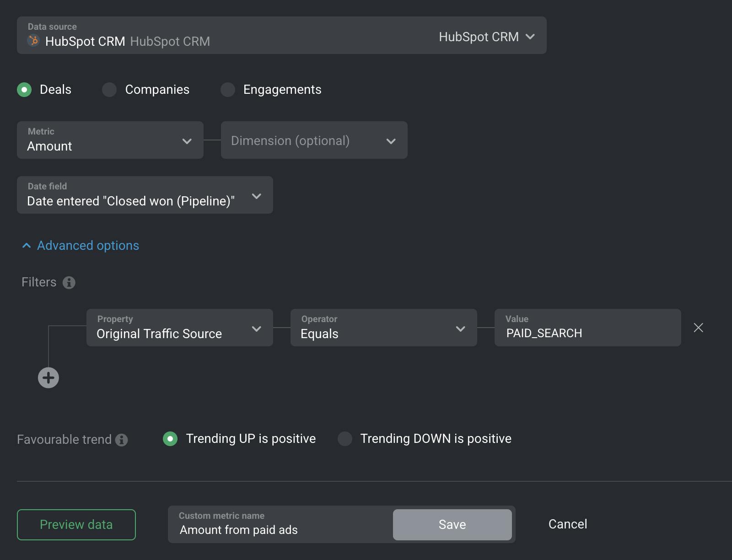Remove the filter with the X icon
This screenshot has height=560, width=732.
(699, 328)
